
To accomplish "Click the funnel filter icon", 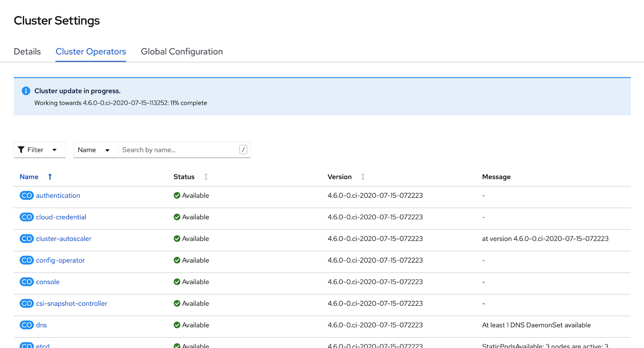I will coord(21,150).
